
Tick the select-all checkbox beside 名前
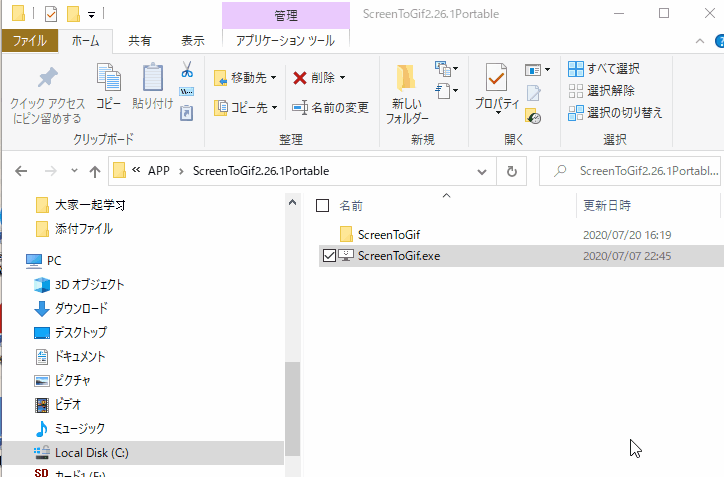tap(322, 205)
